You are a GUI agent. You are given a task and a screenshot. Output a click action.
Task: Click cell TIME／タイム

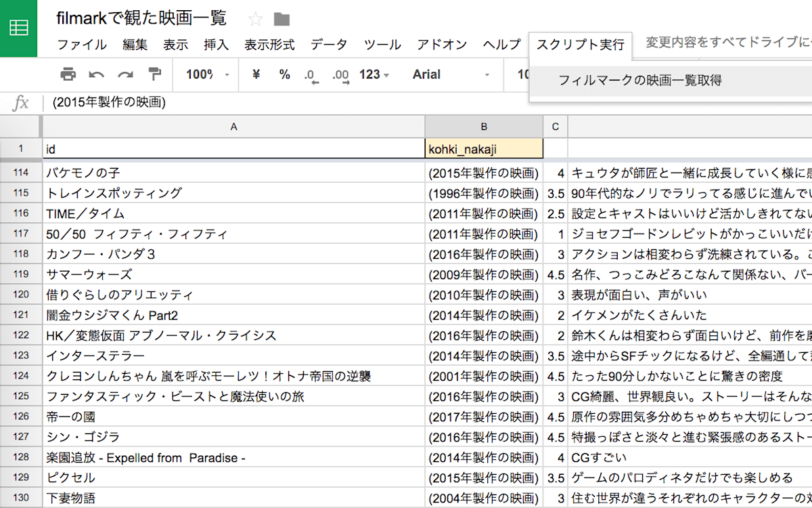[x=233, y=213]
